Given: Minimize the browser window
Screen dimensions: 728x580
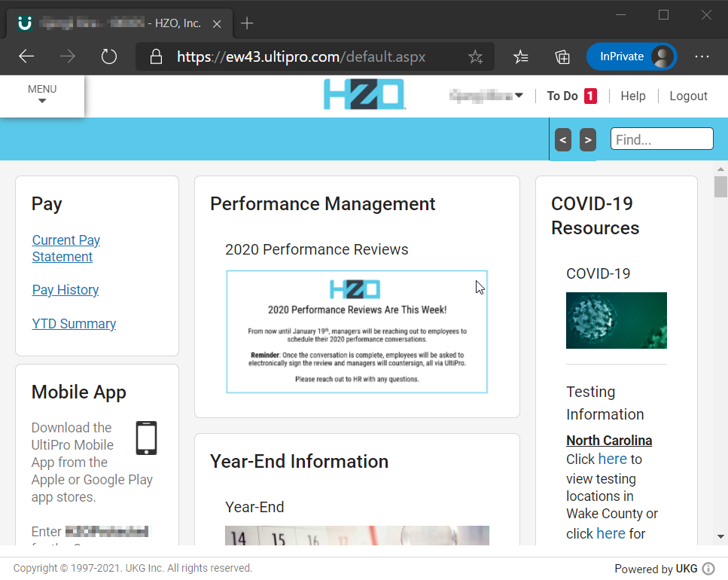Looking at the screenshot, I should (x=621, y=15).
